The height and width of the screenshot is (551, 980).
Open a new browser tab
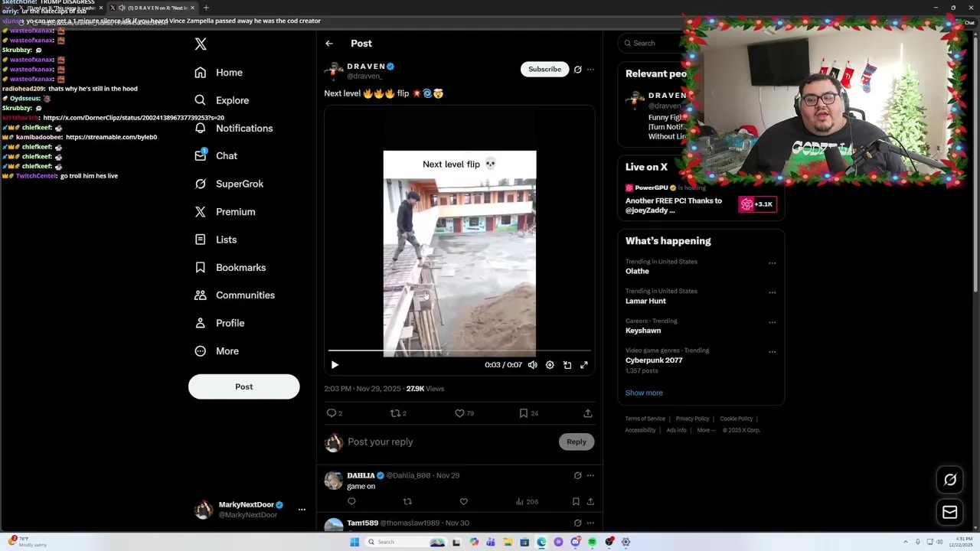pos(206,8)
